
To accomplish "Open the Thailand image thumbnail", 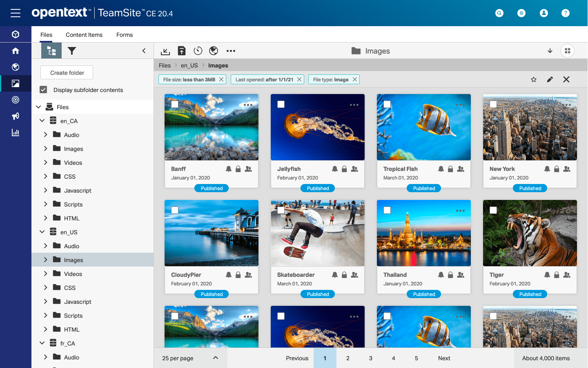I will click(424, 233).
